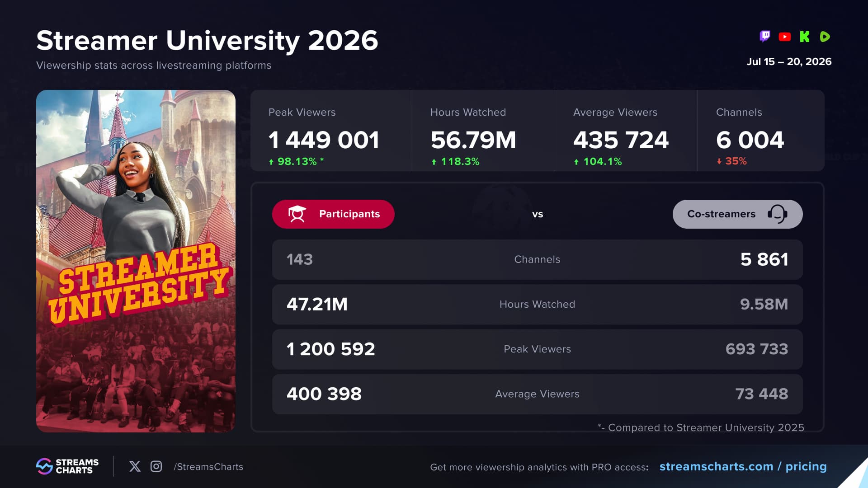The height and width of the screenshot is (488, 868).
Task: Click the 73 448 co-streamers average viewers
Action: [762, 394]
